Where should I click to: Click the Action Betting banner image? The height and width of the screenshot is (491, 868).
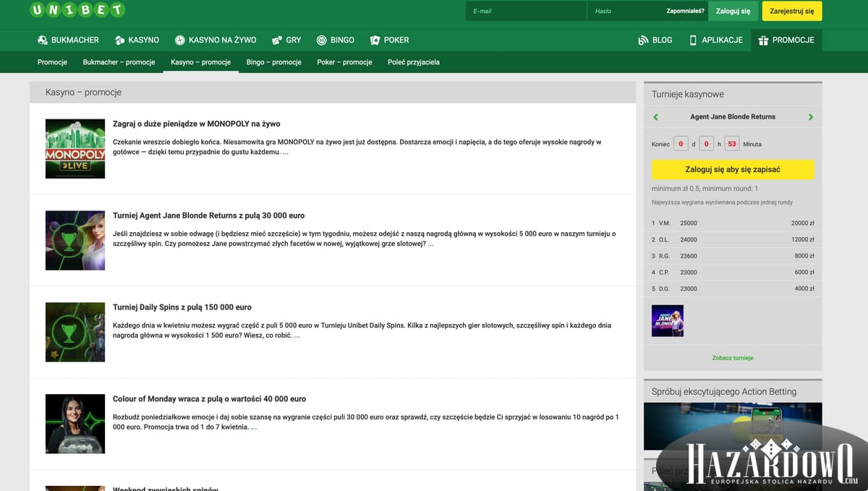pos(733,427)
